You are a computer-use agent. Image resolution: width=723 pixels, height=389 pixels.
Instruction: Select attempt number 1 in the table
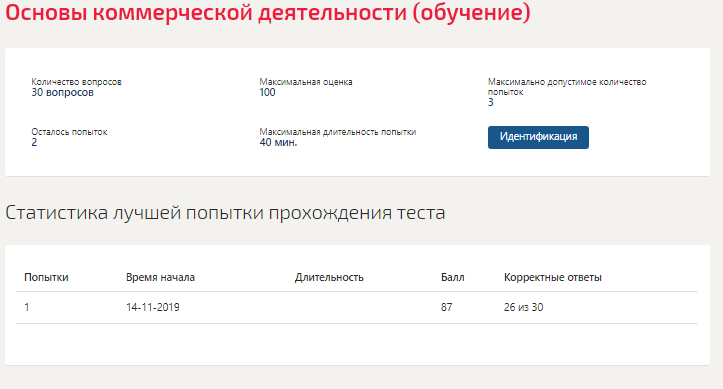pyautogui.click(x=27, y=307)
